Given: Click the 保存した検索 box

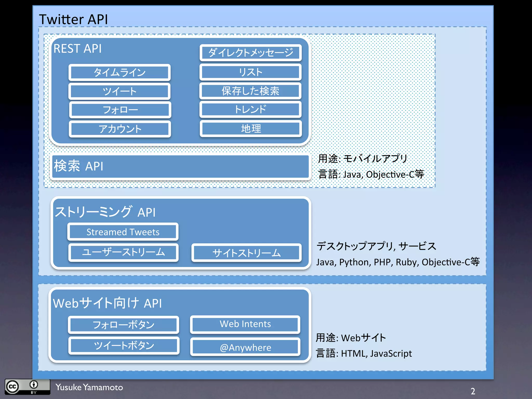Looking at the screenshot, I should pyautogui.click(x=250, y=91).
